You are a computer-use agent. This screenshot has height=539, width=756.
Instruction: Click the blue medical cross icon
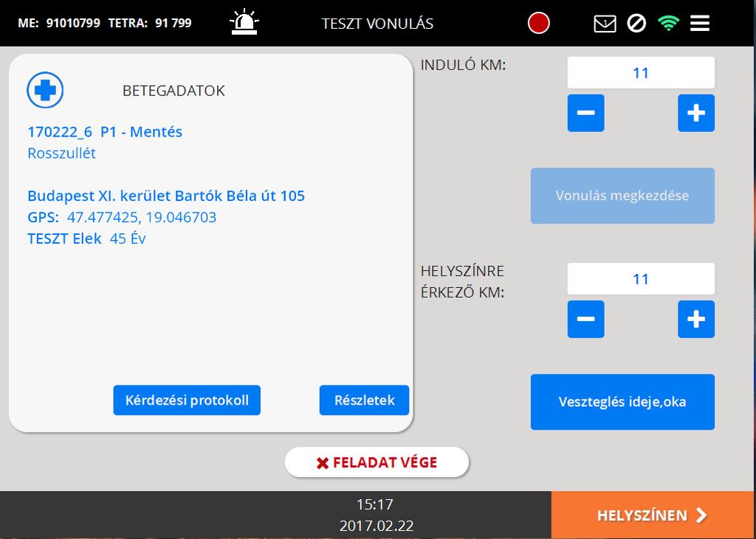(45, 90)
